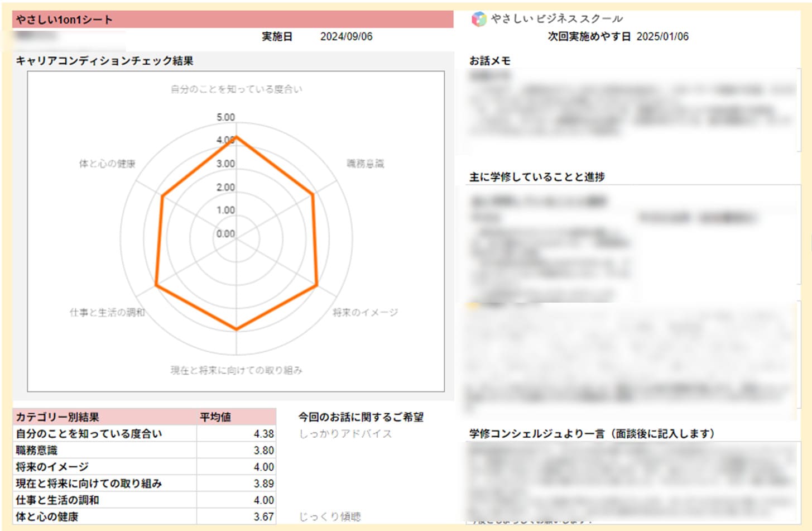
Task: Click the 0.00 scale label on chart
Action: [225, 234]
